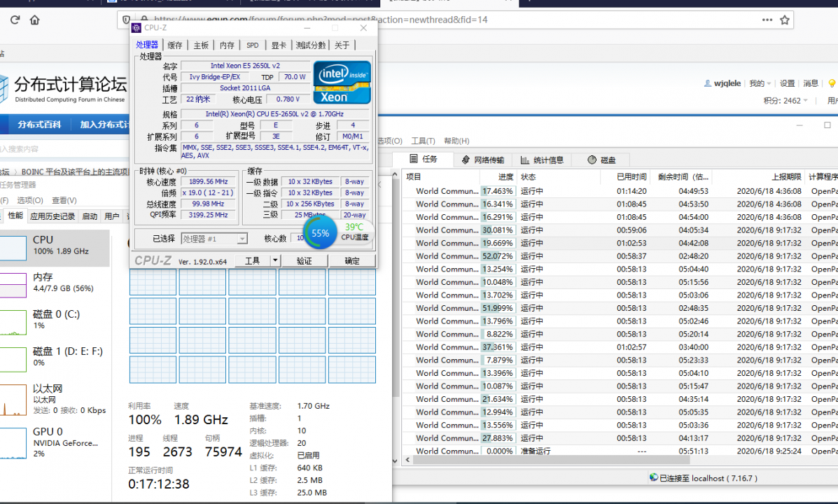Reload the browser page

[15, 20]
